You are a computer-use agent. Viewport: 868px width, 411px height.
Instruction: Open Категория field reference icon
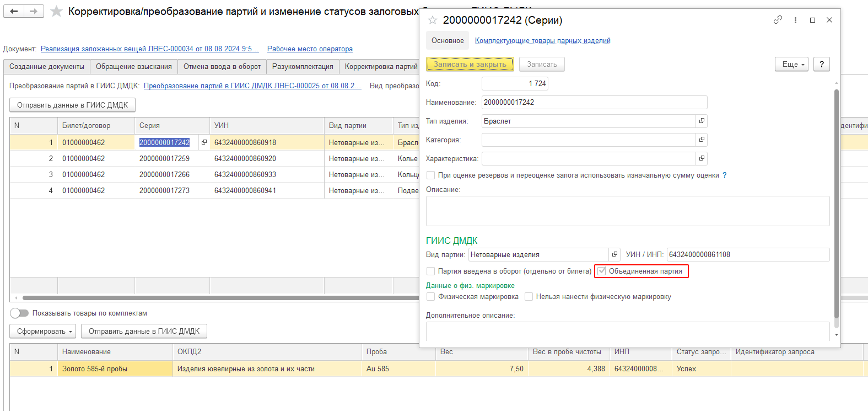coord(702,140)
